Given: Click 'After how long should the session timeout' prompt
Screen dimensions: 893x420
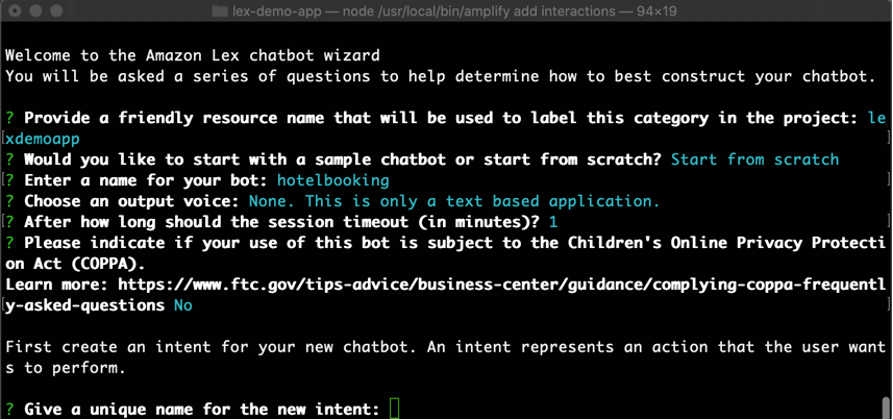Looking at the screenshot, I should [282, 222].
